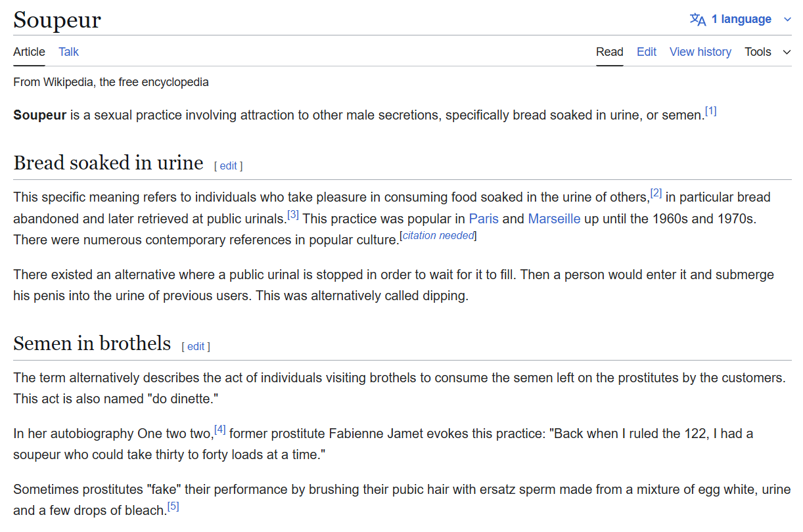803x532 pixels.
Task: Click citation reference [1]
Action: click(710, 111)
